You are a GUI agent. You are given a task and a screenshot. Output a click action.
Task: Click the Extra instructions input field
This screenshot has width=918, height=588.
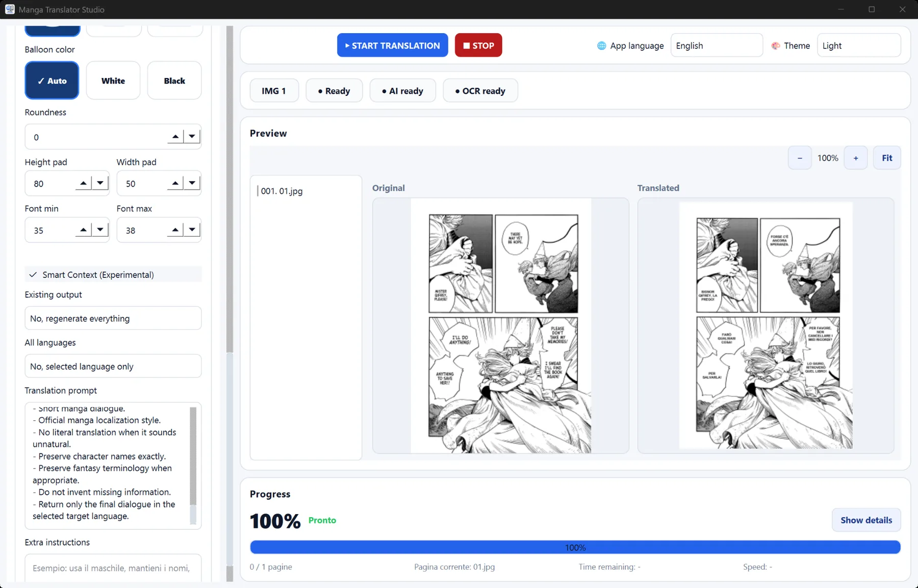click(x=113, y=568)
